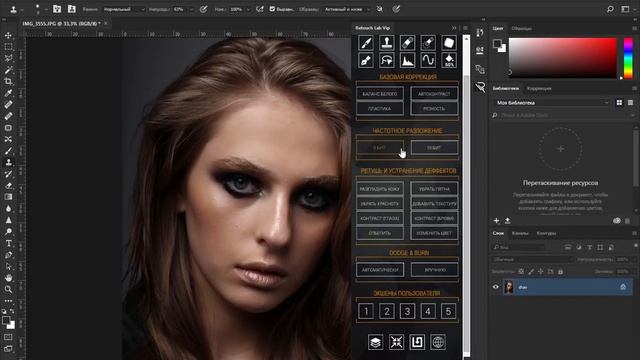The width and height of the screenshot is (640, 360).
Task: Switch library to list view
Action: 630,102
